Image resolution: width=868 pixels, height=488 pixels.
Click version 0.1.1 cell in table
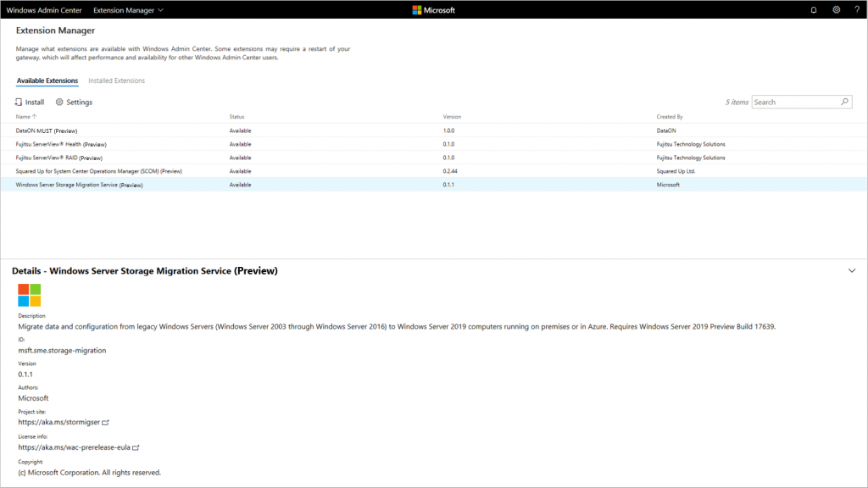tap(448, 185)
